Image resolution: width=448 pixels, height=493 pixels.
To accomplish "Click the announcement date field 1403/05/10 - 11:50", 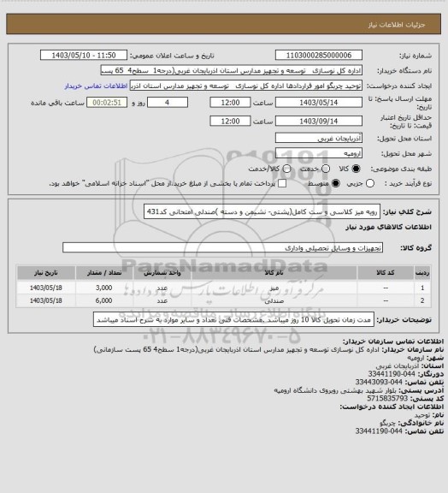I will click(84, 55).
